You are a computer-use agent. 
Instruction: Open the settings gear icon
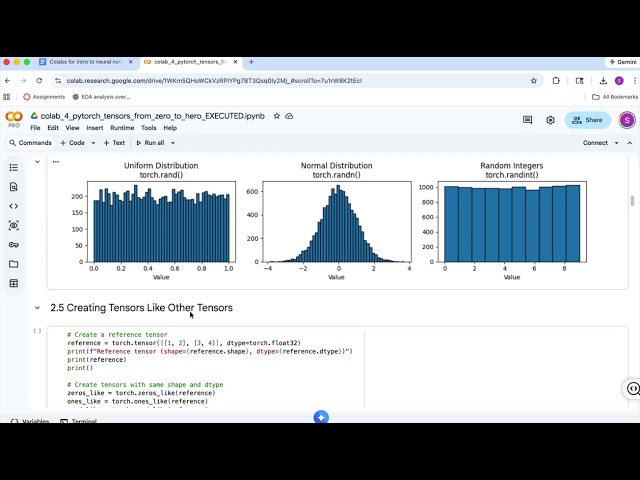[550, 120]
